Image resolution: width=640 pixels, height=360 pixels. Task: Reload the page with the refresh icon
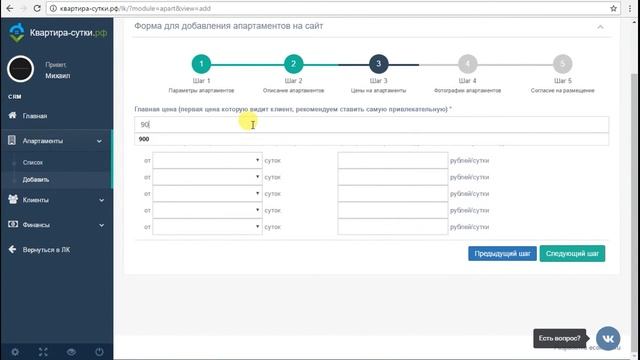pyautogui.click(x=37, y=8)
